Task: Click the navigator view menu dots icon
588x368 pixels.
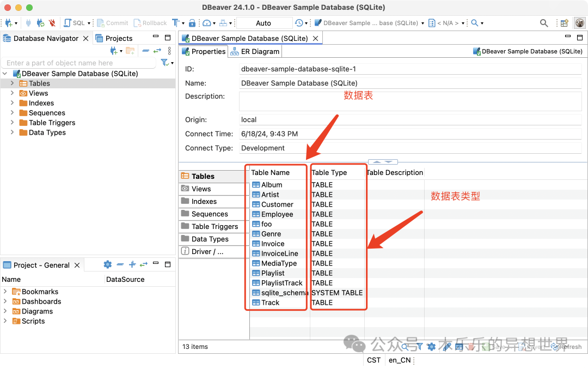Action: (x=169, y=51)
